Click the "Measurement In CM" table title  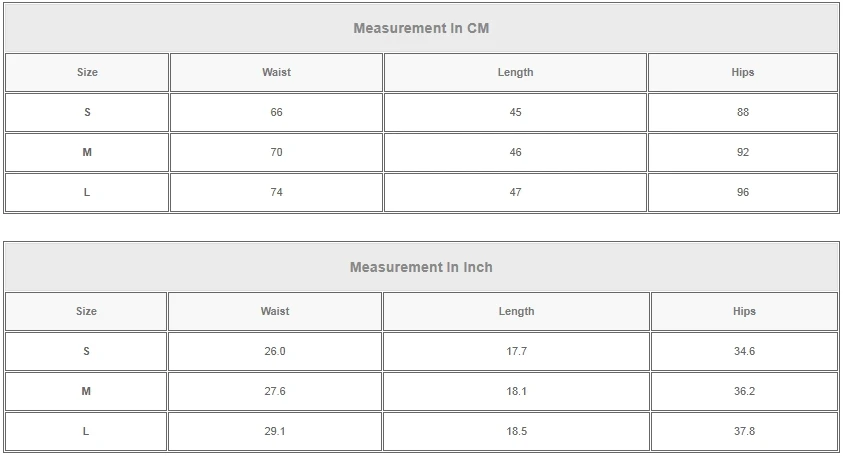[x=421, y=28]
